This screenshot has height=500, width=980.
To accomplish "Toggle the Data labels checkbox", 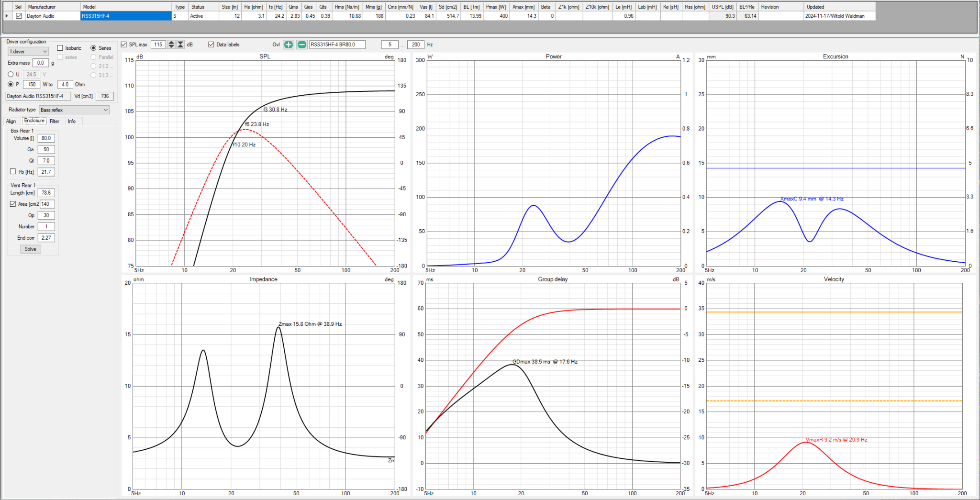I will pos(211,44).
